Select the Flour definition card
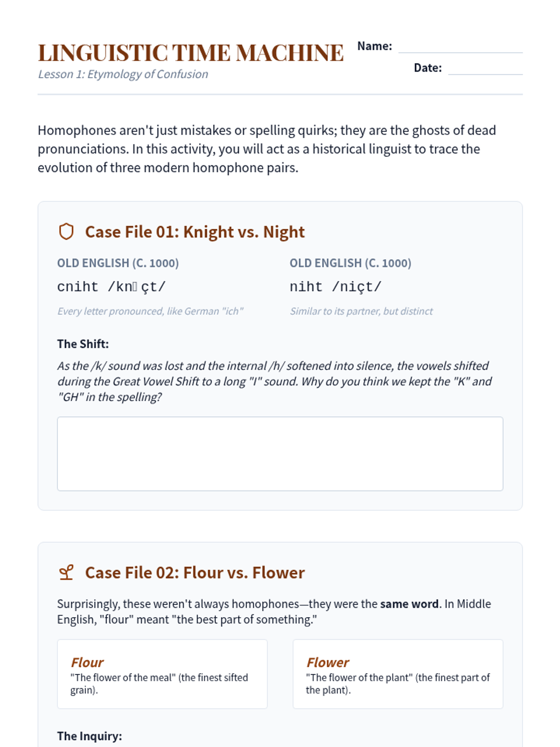The image size is (560, 747). coord(162,674)
